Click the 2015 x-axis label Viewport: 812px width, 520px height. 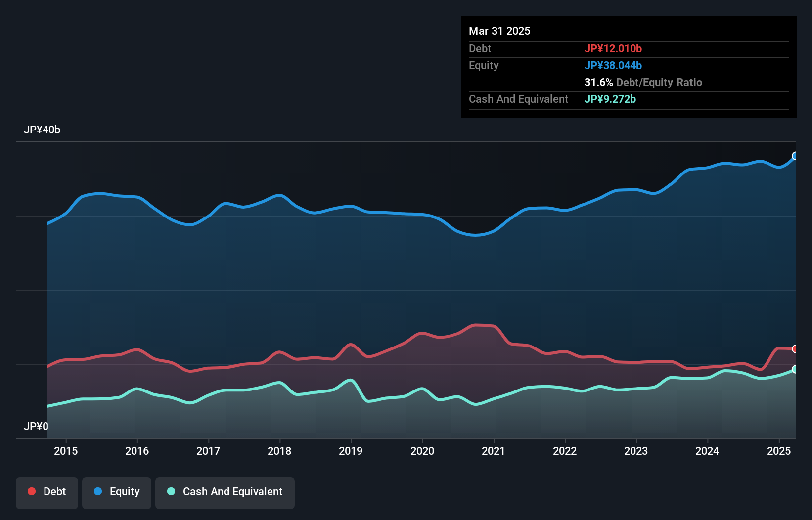(x=66, y=451)
